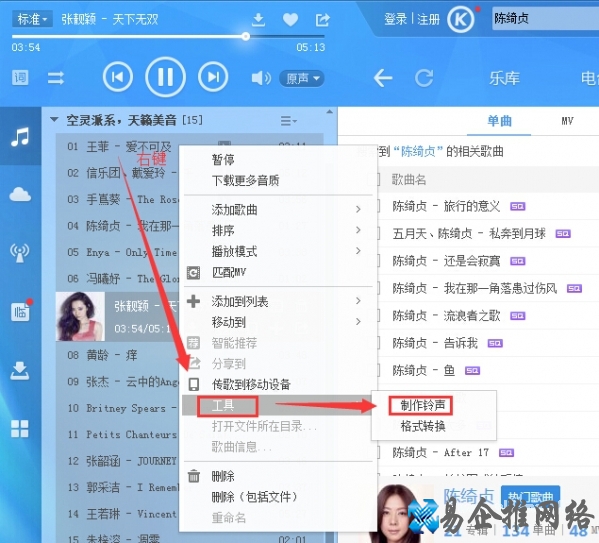The image size is (599, 543).
Task: Click 注册 to register
Action: (x=429, y=19)
